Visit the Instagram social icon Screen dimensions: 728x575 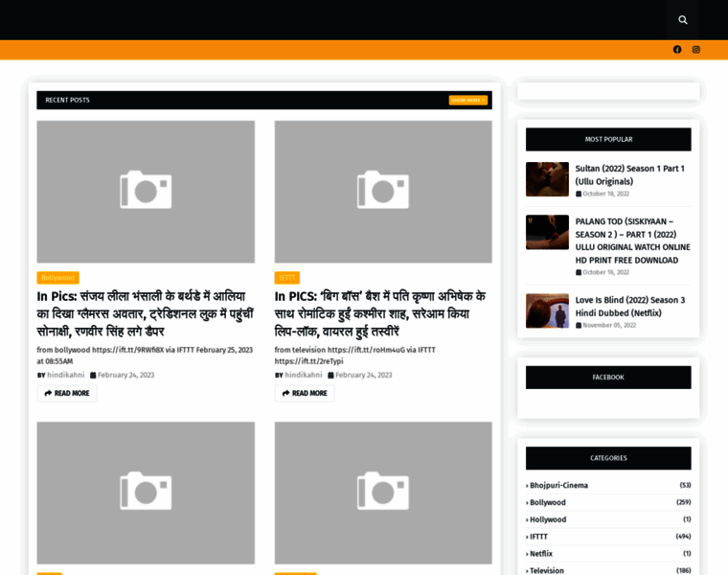(696, 50)
